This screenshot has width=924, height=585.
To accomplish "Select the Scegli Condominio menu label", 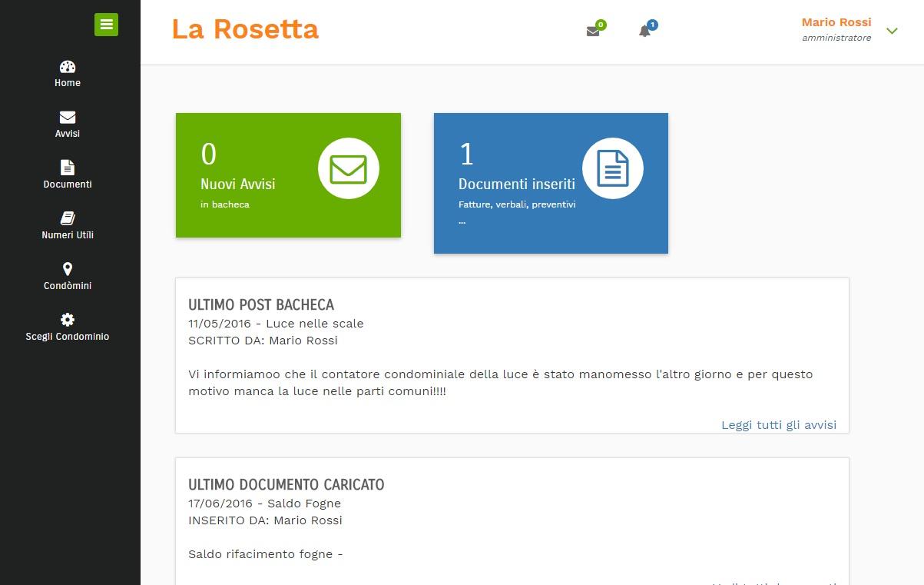I will point(68,337).
